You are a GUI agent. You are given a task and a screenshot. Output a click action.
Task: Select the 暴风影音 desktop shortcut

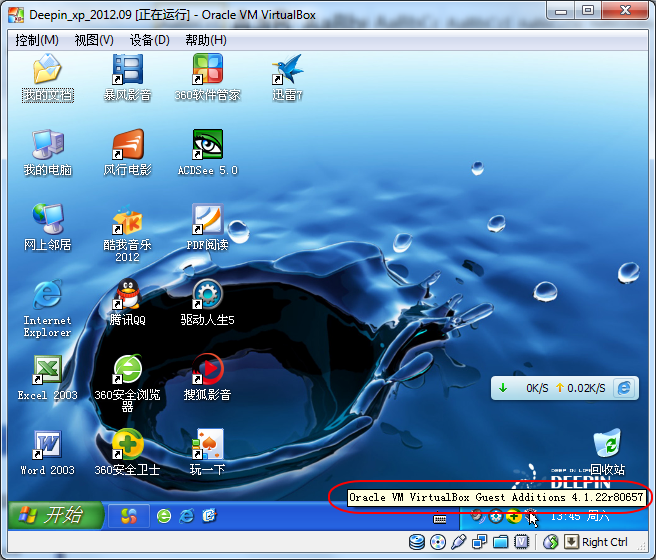coord(127,71)
